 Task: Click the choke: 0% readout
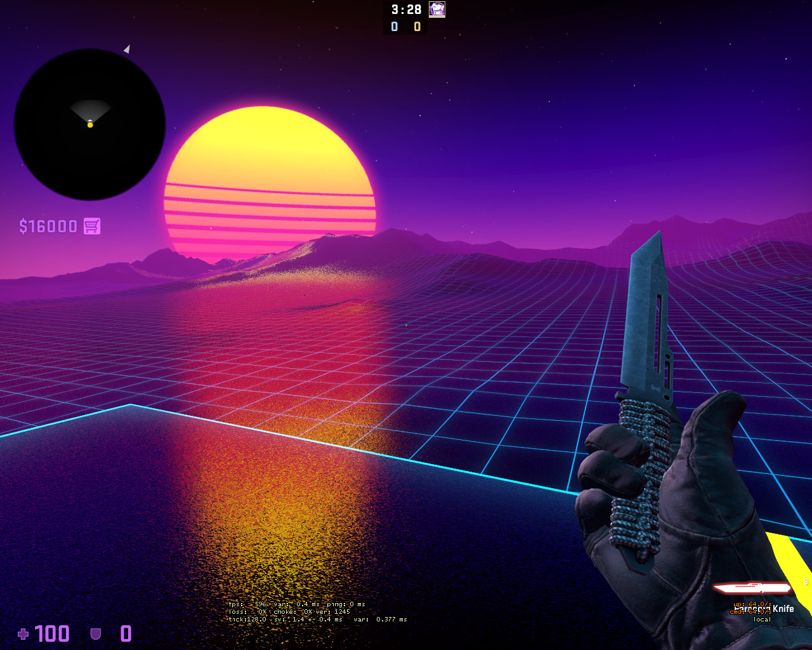(x=293, y=612)
